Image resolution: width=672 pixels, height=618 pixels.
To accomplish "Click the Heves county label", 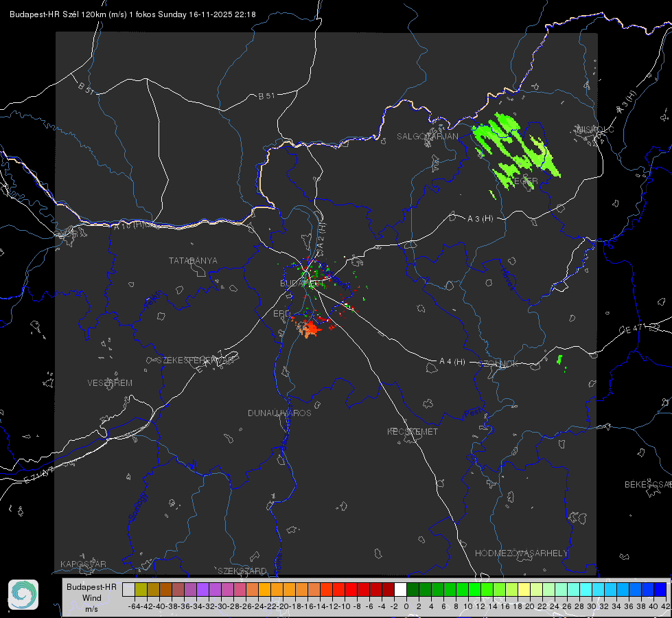I will [507, 278].
